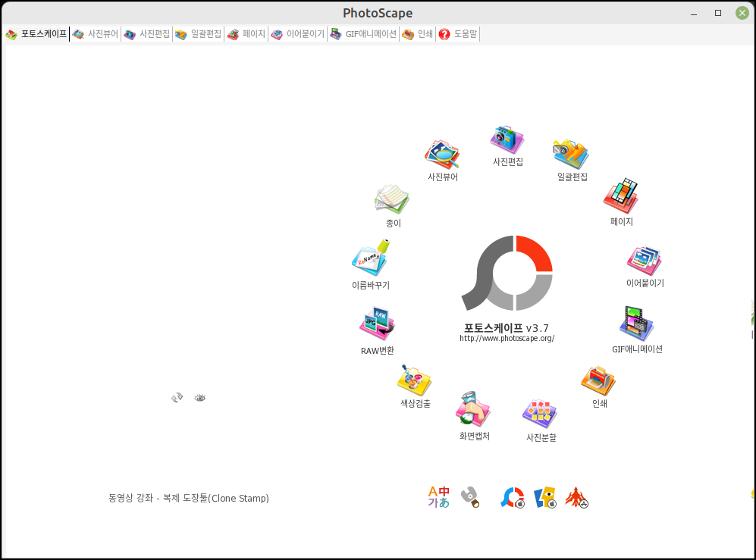
Task: Open the 이름바꾸기 rename icon
Action: [370, 258]
